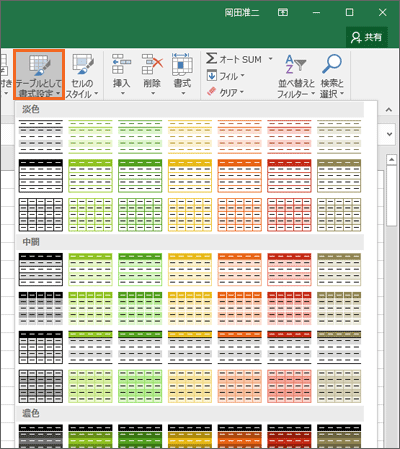Open Sort and Filter menu
The width and height of the screenshot is (400, 449).
pos(296,76)
